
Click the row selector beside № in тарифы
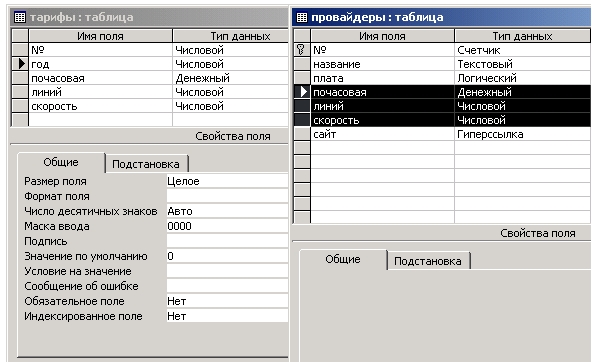point(20,50)
